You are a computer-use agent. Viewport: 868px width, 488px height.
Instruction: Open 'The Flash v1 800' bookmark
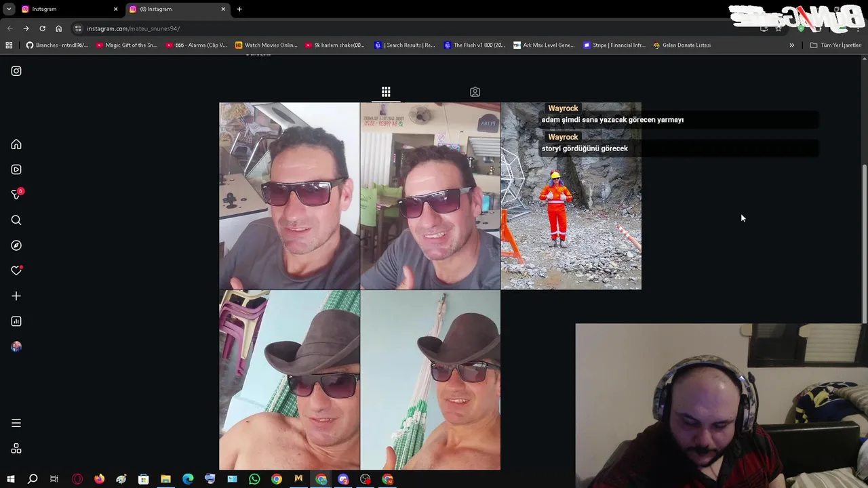pos(474,45)
